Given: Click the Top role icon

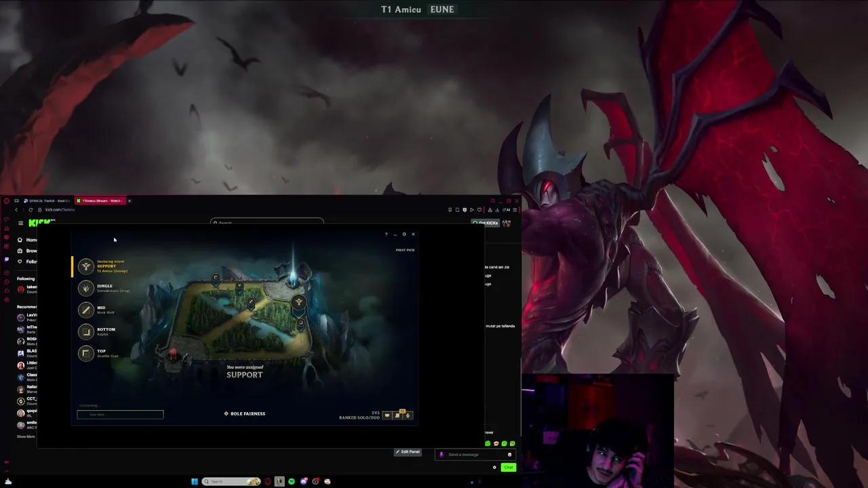Looking at the screenshot, I should (85, 353).
